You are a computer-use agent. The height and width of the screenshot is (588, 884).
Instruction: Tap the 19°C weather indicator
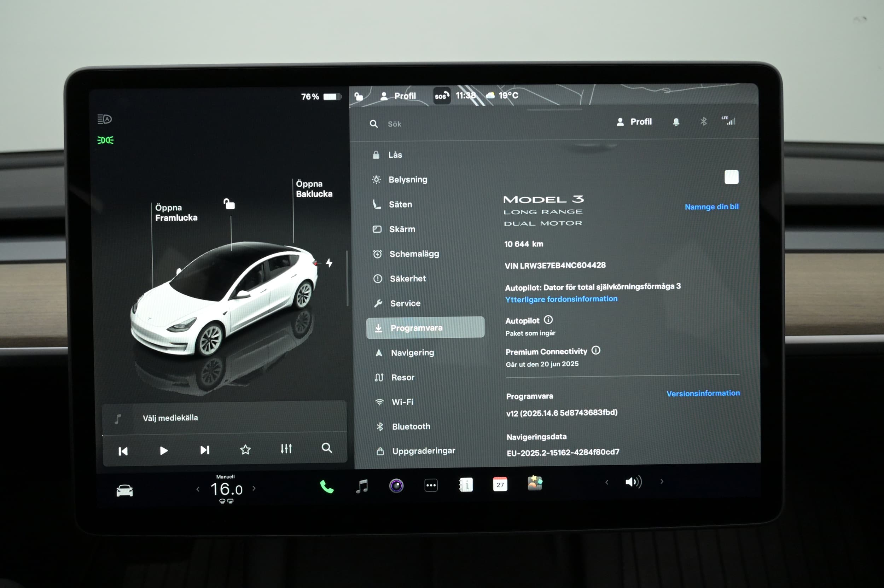point(502,95)
